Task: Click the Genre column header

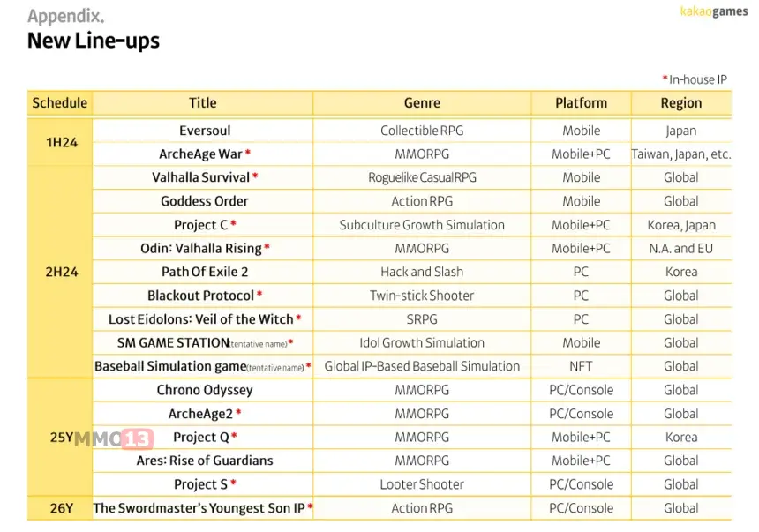Action: [x=422, y=103]
